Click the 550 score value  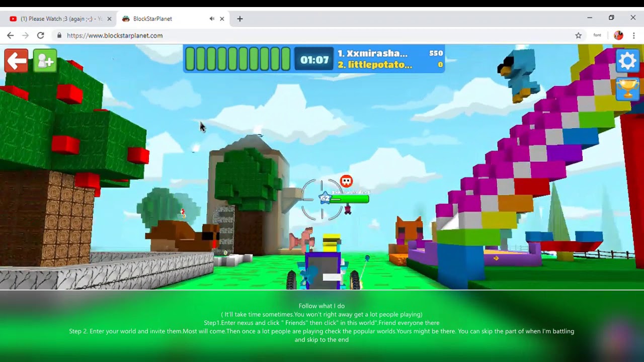click(436, 53)
